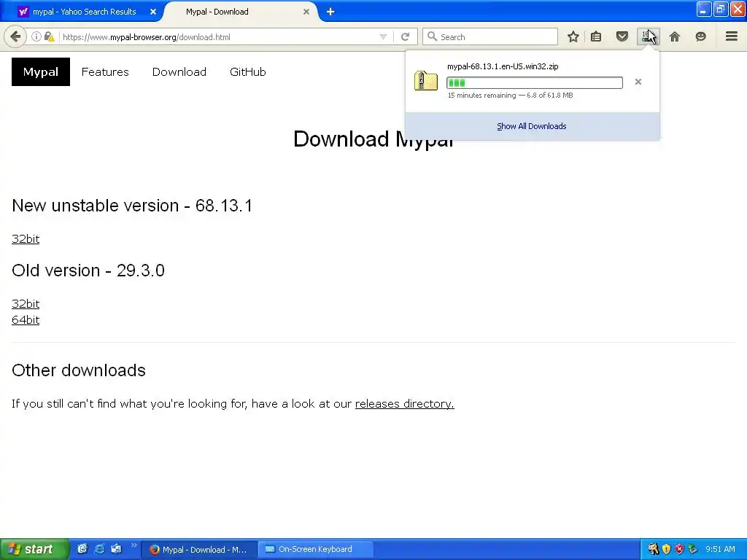This screenshot has height=560, width=747.
Task: Click the 9:51 AM clock
Action: point(720,550)
